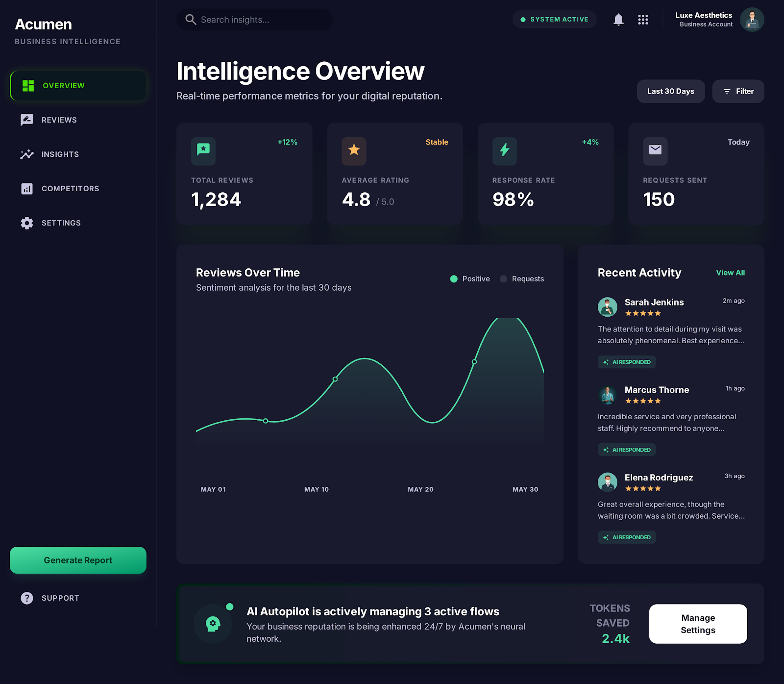The width and height of the screenshot is (784, 684).
Task: Click the May 20 data point on the chart
Action: [x=474, y=362]
